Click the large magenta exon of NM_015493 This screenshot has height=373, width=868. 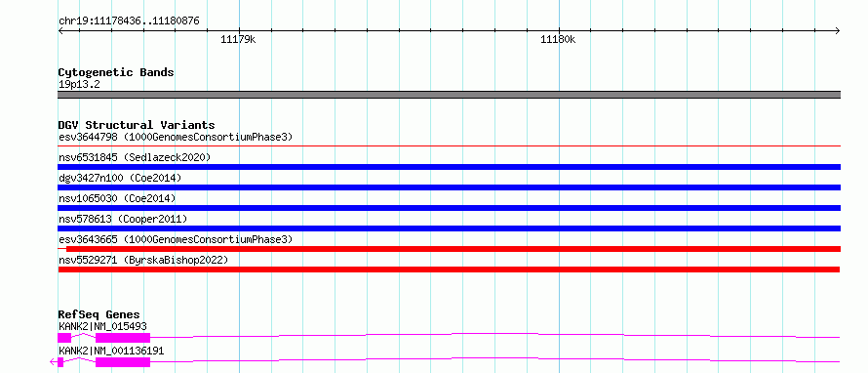point(123,337)
